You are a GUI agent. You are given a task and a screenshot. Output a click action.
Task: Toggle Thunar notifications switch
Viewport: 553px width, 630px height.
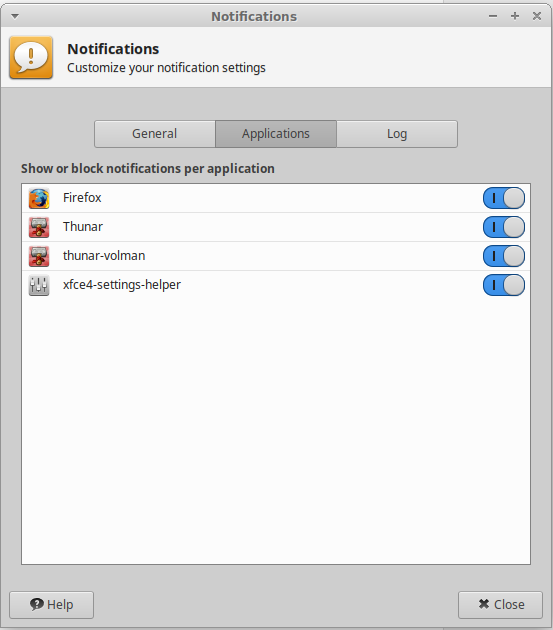point(504,227)
